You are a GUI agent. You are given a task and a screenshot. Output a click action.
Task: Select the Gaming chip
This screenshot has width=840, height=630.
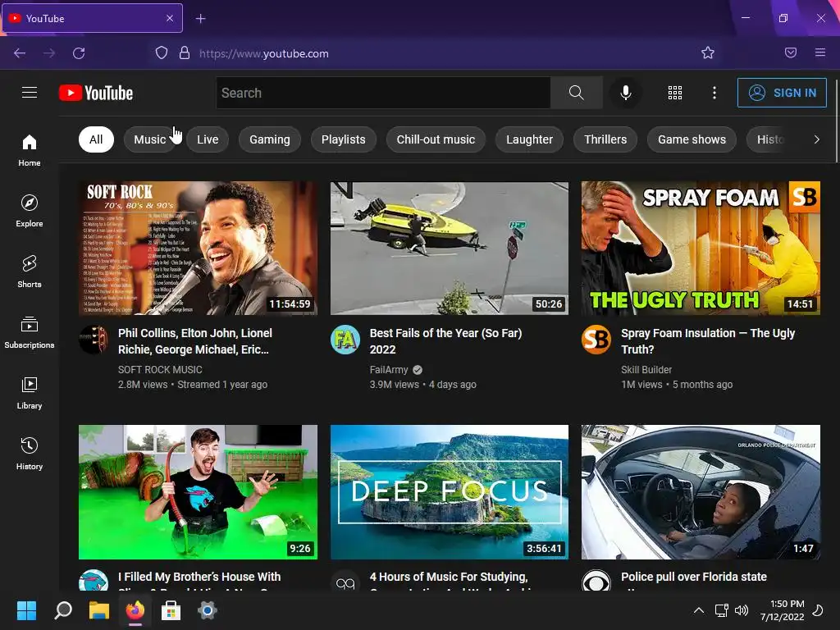269,139
